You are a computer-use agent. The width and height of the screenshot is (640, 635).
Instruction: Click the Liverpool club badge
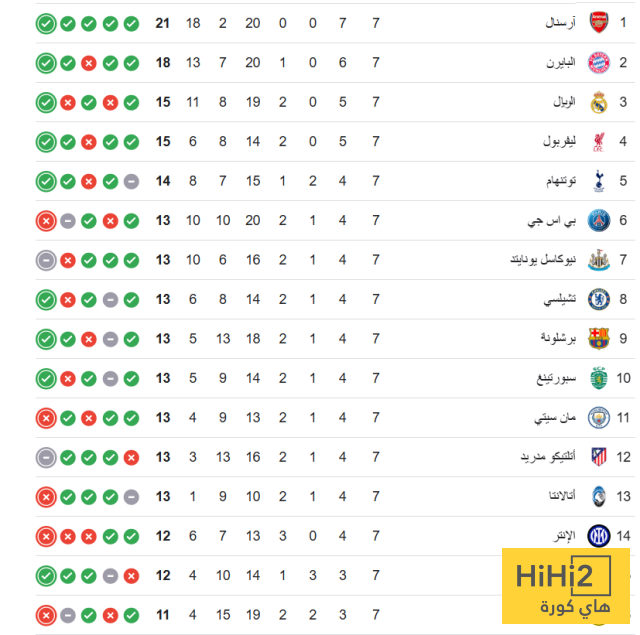point(598,141)
